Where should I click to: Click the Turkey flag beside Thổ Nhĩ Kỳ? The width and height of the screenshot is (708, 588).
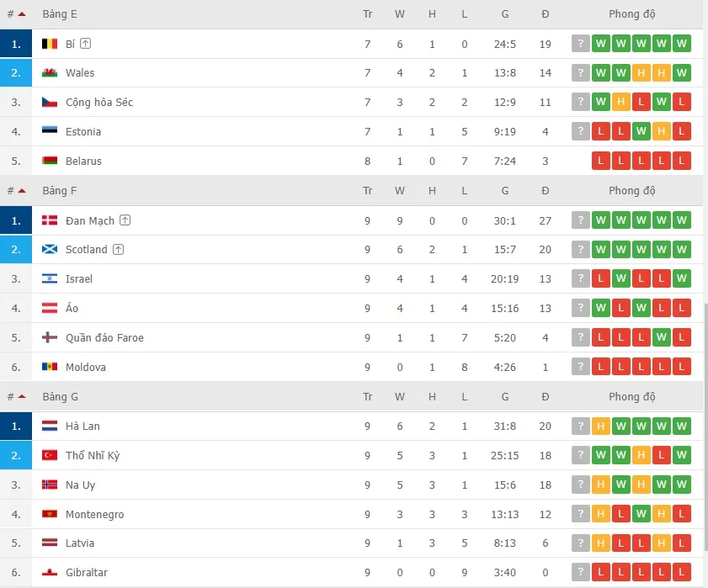[50, 456]
